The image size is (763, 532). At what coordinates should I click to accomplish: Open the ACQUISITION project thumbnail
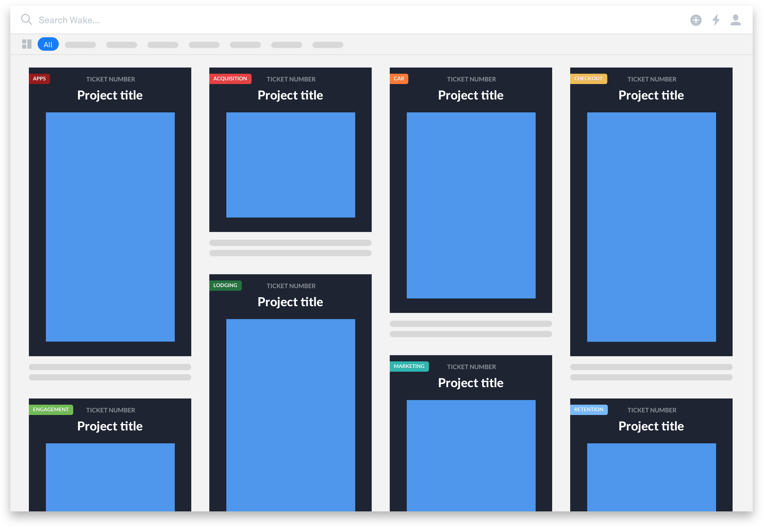[x=291, y=165]
